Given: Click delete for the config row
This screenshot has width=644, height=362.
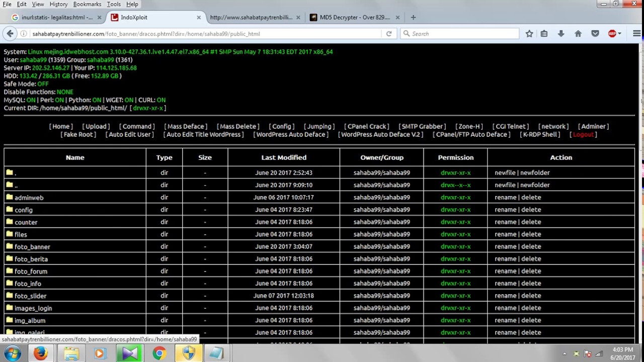Looking at the screenshot, I should pyautogui.click(x=531, y=210).
